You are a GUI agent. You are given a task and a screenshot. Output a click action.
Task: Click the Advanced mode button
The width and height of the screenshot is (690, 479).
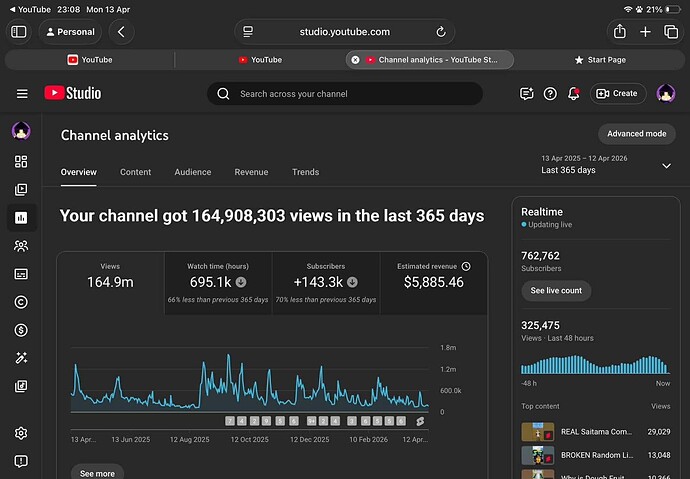pyautogui.click(x=636, y=134)
